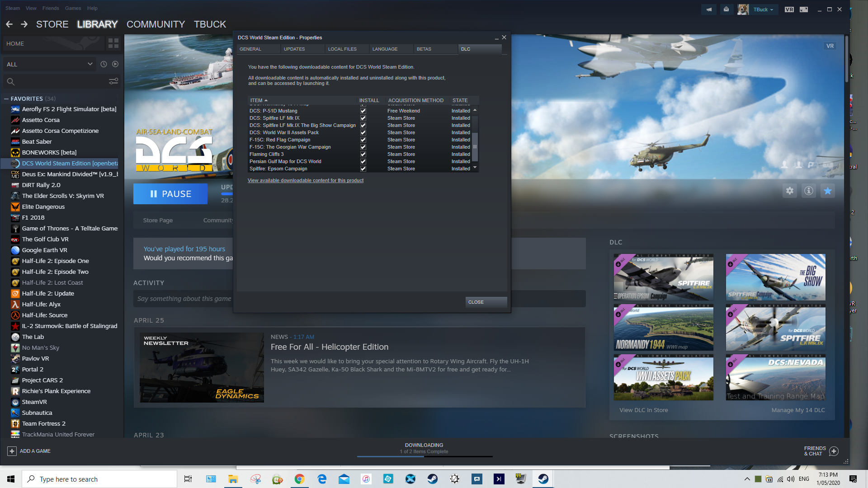Open View available downloadable content link
Viewport: 868px width, 488px height.
coord(306,180)
